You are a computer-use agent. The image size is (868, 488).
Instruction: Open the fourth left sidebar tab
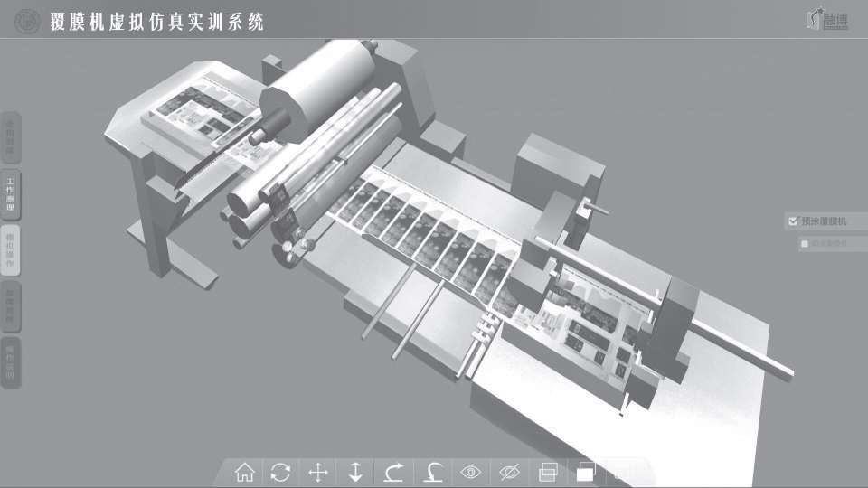[x=11, y=306]
